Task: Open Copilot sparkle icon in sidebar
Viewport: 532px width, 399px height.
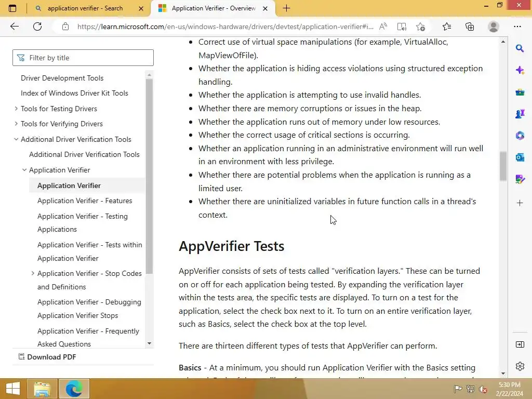Action: (520, 70)
